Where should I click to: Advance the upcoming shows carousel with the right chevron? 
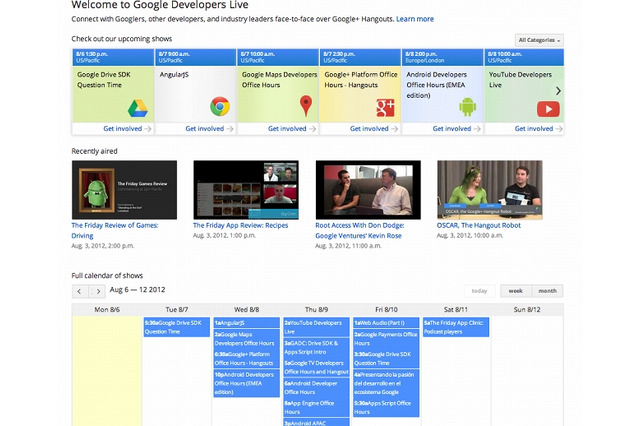coord(558,91)
